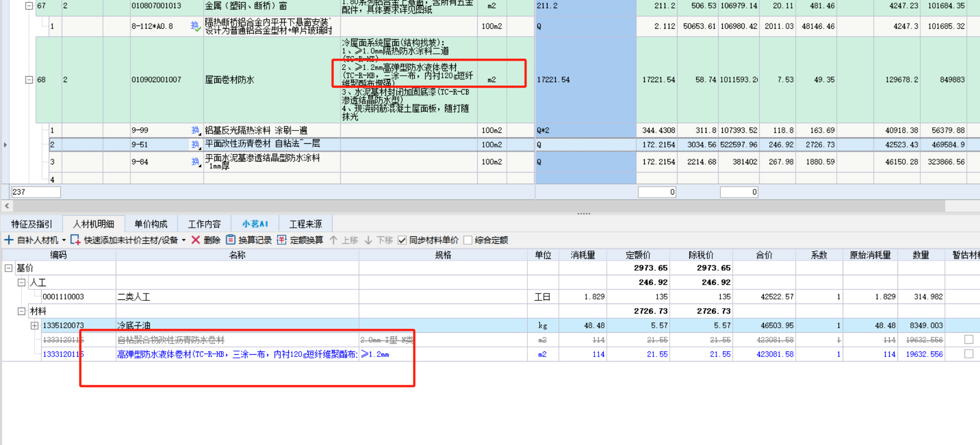Enable the 综合定额 checkbox
980x445 pixels.
pyautogui.click(x=468, y=240)
